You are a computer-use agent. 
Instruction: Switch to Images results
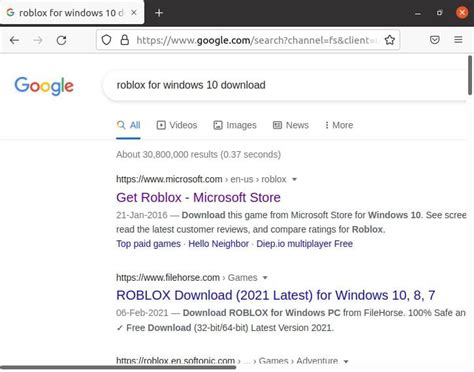(235, 125)
